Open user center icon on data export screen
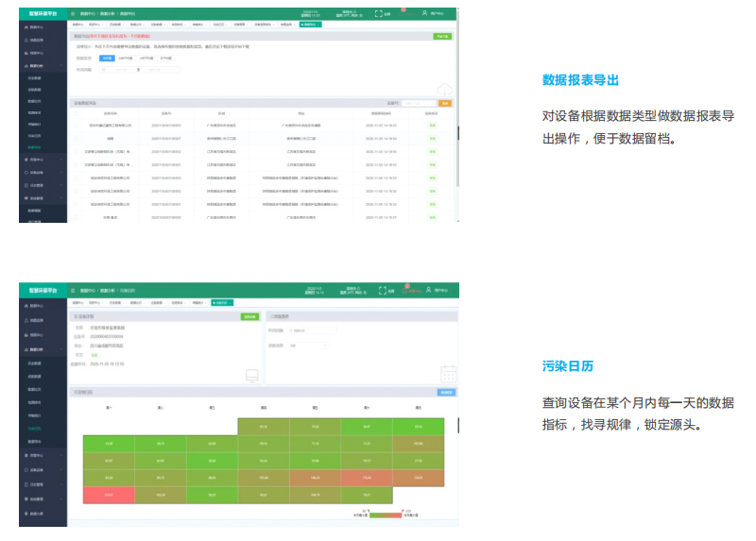 click(427, 13)
